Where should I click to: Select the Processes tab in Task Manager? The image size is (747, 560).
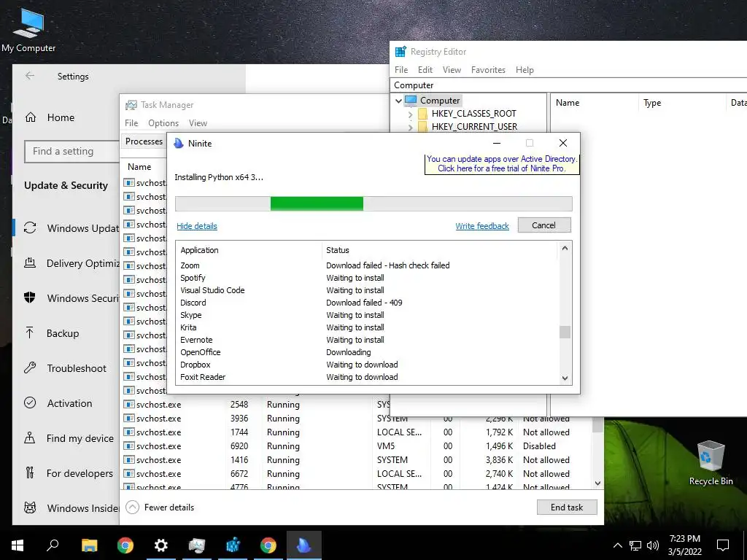coord(144,141)
